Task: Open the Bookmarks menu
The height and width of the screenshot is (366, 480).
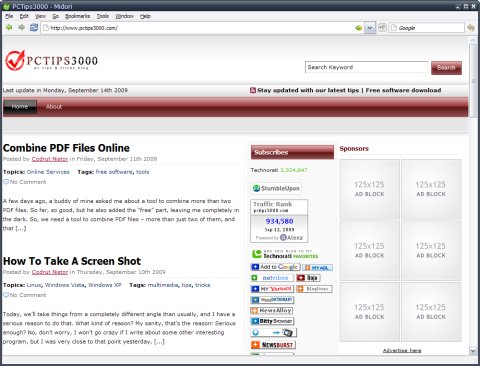Action: tap(77, 16)
